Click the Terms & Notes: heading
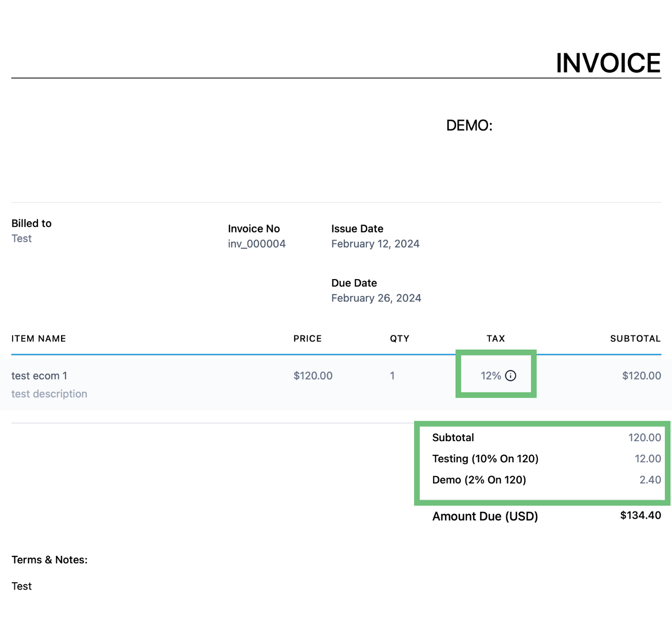Screen dimensions: 672x623 coord(49,560)
